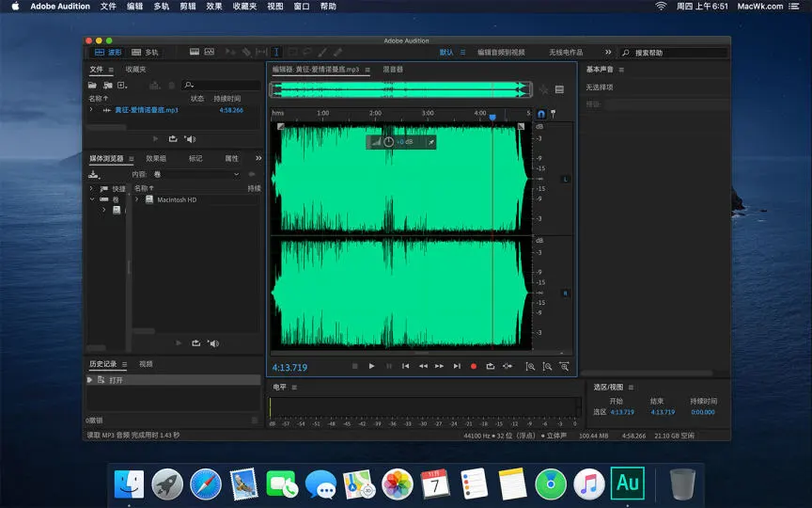Select the Marquee Selection tool

click(x=292, y=52)
